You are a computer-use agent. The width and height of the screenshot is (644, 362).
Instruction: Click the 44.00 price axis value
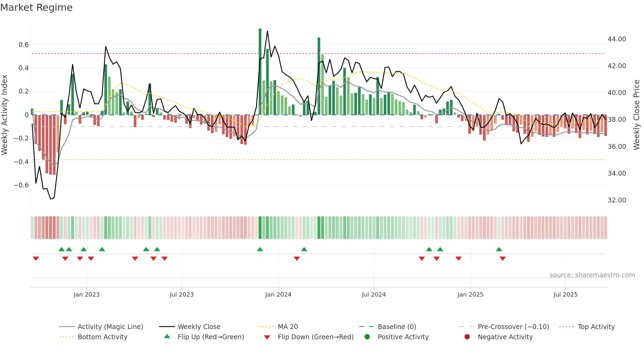[617, 39]
